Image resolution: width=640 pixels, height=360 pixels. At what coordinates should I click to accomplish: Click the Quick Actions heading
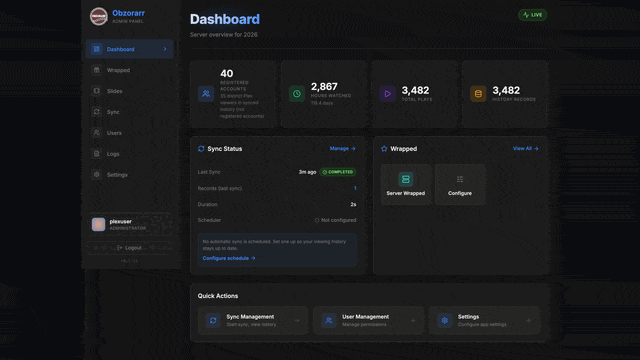218,296
